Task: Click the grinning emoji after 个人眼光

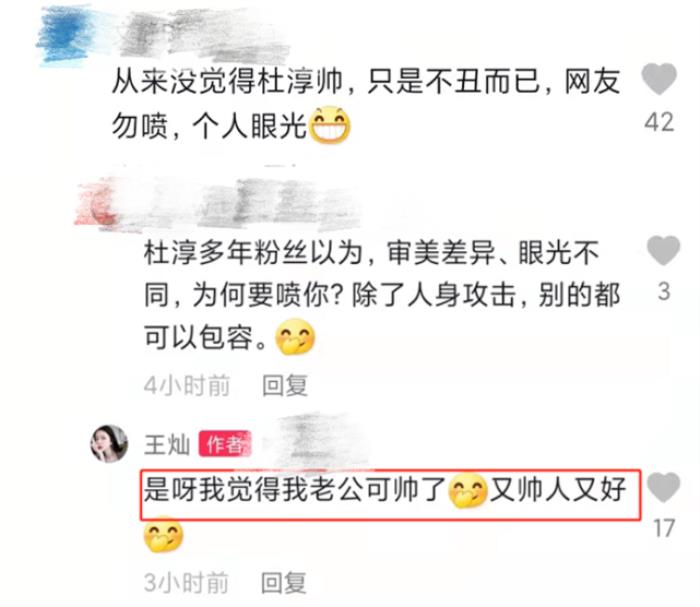Action: [329, 125]
